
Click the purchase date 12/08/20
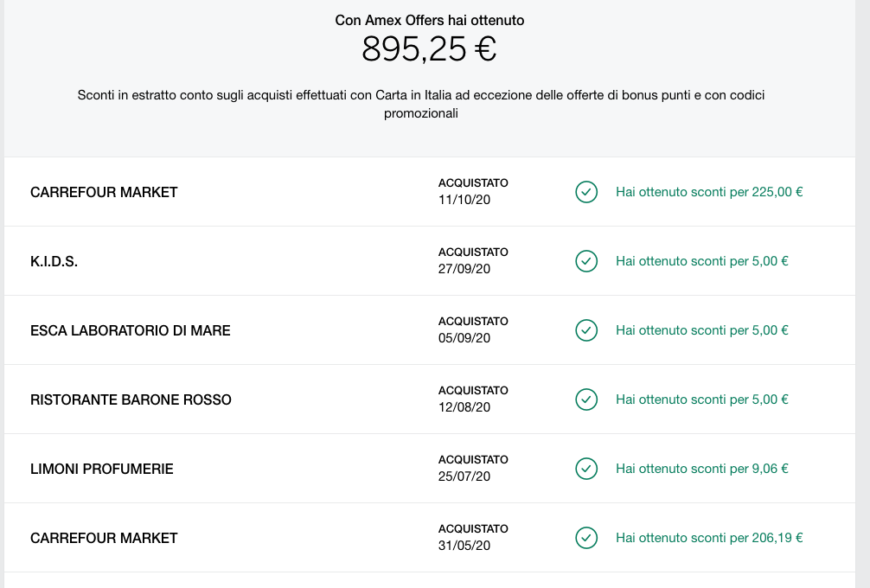point(464,407)
